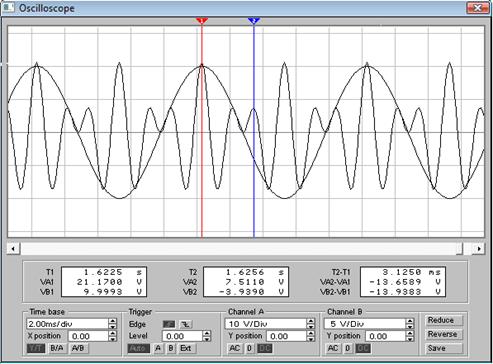The height and width of the screenshot is (364, 493).
Task: Edit the trigger Level field
Action: point(183,336)
